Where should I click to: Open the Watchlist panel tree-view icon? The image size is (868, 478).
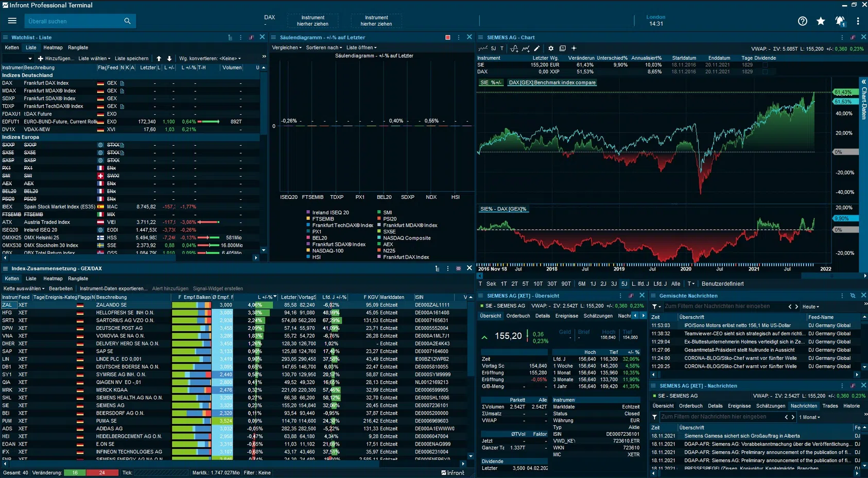(x=230, y=38)
